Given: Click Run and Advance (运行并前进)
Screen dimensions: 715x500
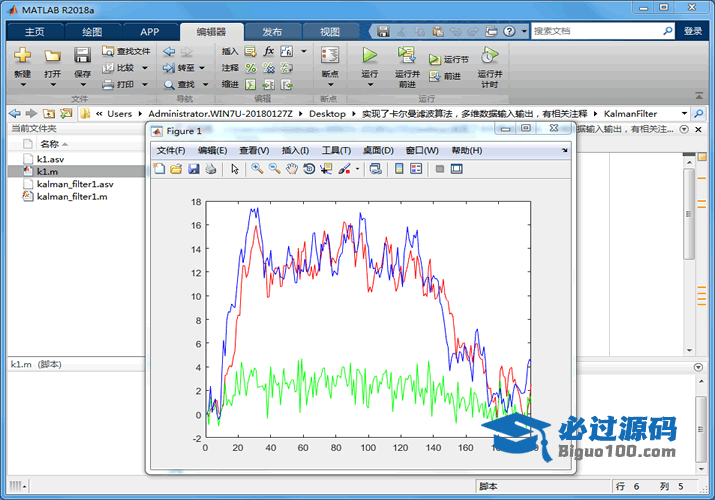Looking at the screenshot, I should pyautogui.click(x=407, y=67).
